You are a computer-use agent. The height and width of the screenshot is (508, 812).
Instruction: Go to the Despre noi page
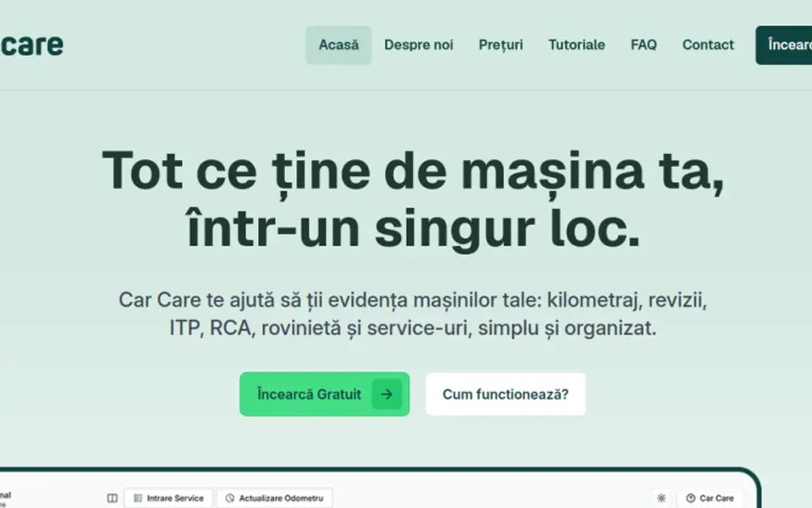(419, 45)
